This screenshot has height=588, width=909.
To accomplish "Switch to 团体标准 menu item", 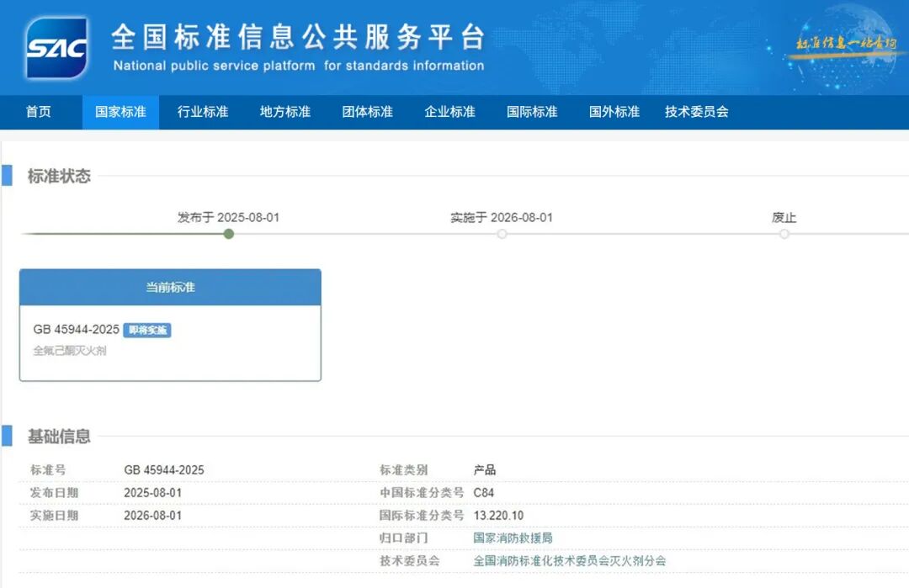I will coord(368,112).
